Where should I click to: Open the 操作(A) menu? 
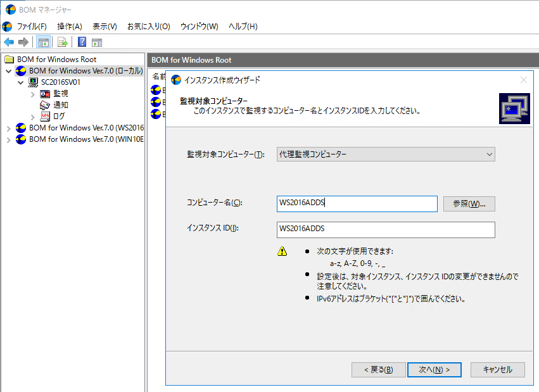point(70,27)
